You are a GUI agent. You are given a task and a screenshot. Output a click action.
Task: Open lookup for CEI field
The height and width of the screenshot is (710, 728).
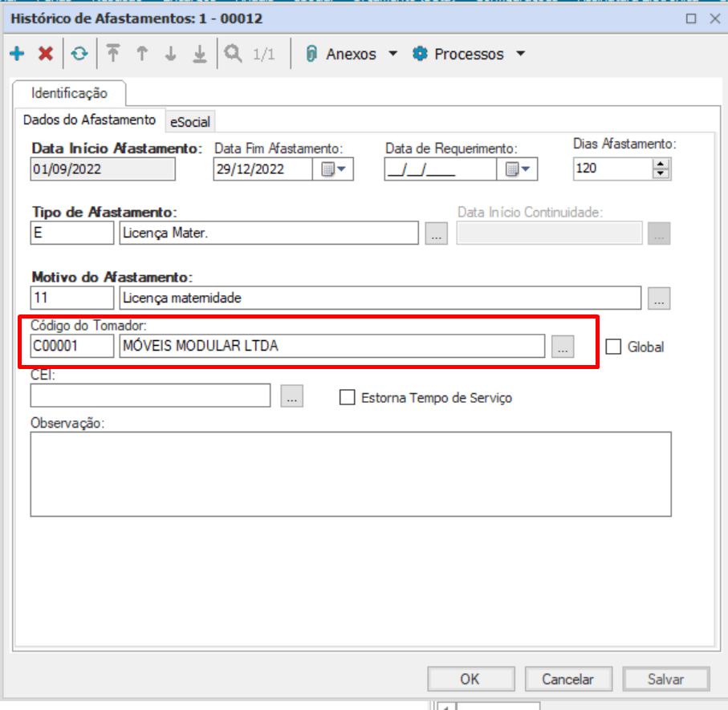point(291,396)
